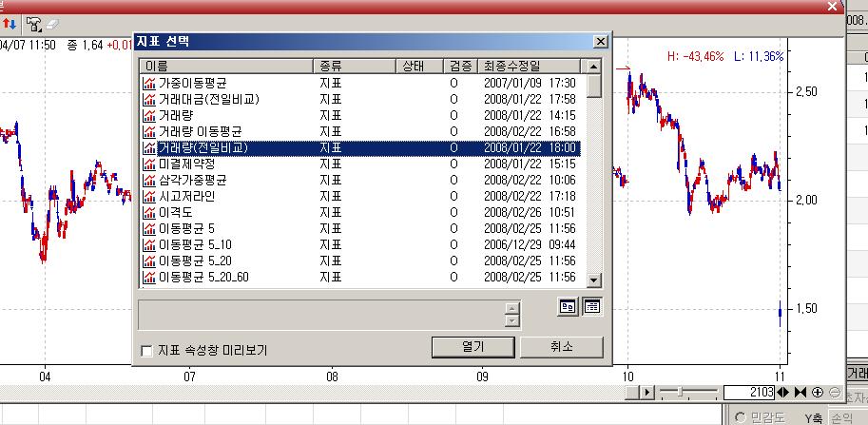The width and height of the screenshot is (868, 425).
Task: Click the 2103 bar count input field
Action: pyautogui.click(x=749, y=393)
